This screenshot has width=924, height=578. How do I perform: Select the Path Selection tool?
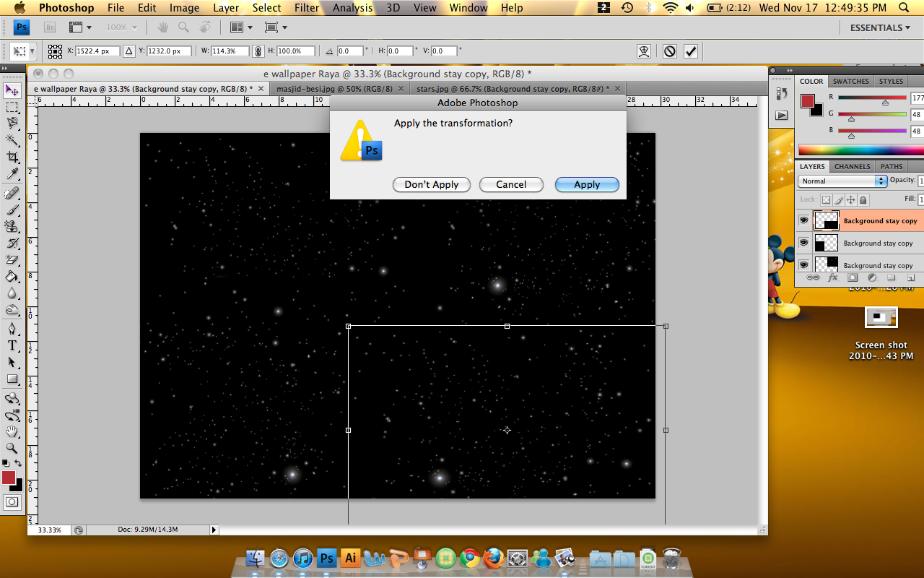point(12,362)
